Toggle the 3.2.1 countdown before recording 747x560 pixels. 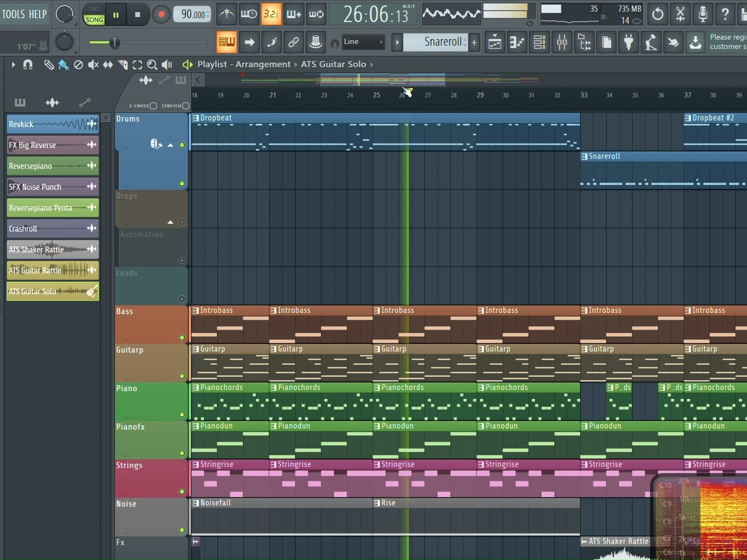click(x=271, y=14)
